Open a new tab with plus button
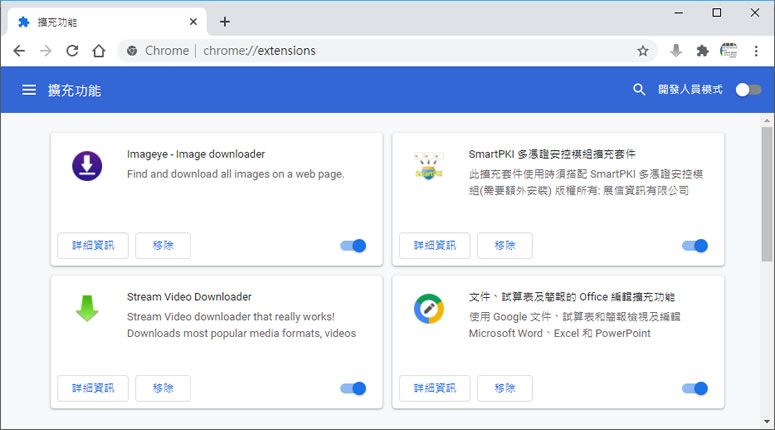 tap(225, 22)
